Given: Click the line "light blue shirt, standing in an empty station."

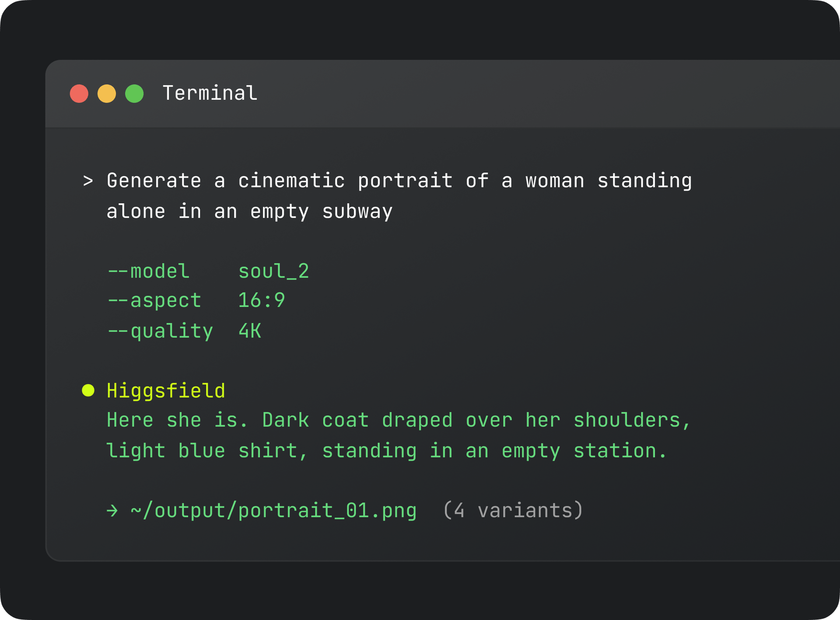Looking at the screenshot, I should tap(387, 451).
